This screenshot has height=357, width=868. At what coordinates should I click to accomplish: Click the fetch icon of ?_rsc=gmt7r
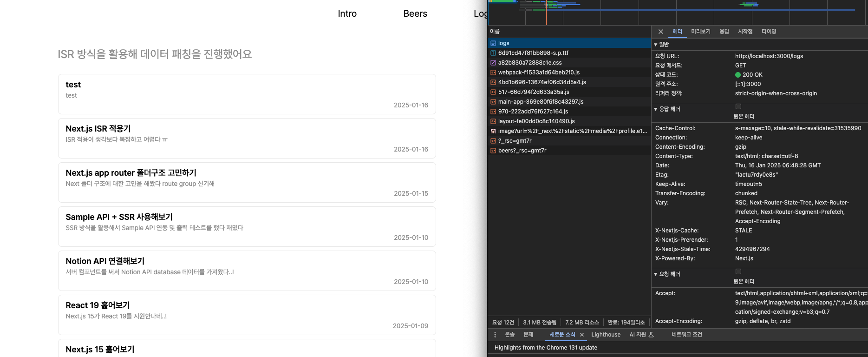click(493, 141)
